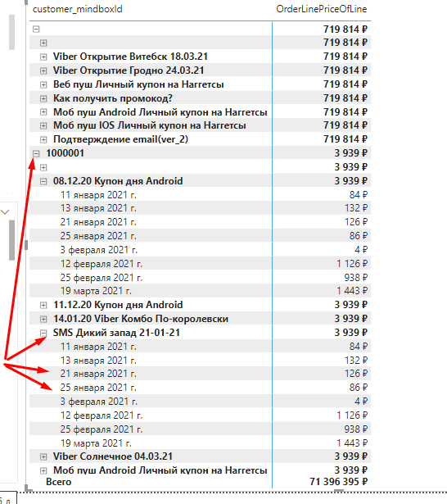This screenshot has height=504, width=447.
Task: Collapse the top-level blank customer group
Action: pyautogui.click(x=36, y=30)
